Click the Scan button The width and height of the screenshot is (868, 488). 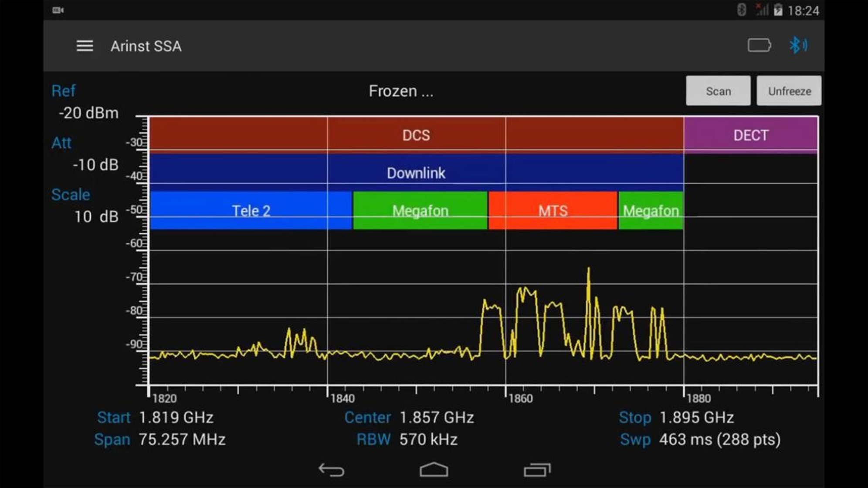click(x=719, y=91)
